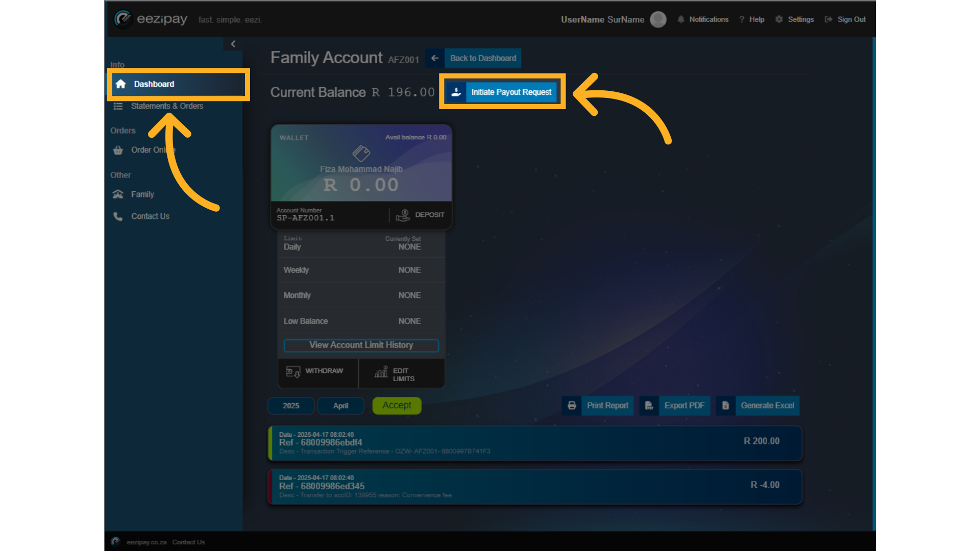Click the Settings gear icon
Viewport: 980px width, 551px height.
(779, 19)
